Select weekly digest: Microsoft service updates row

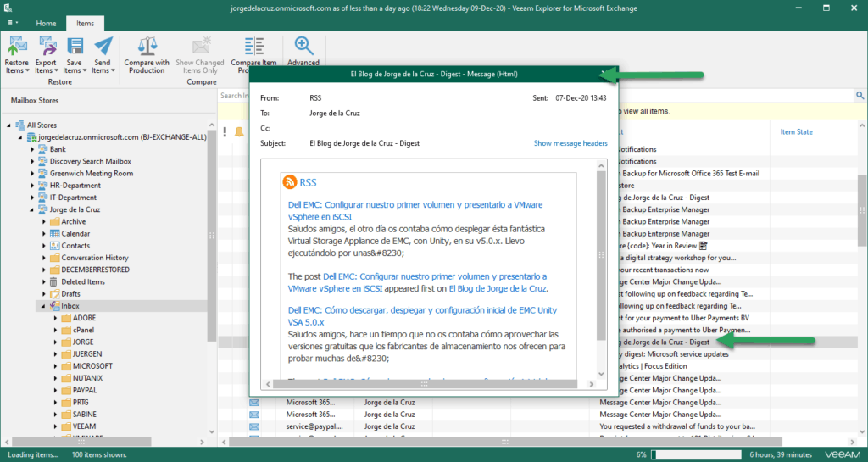(x=673, y=354)
